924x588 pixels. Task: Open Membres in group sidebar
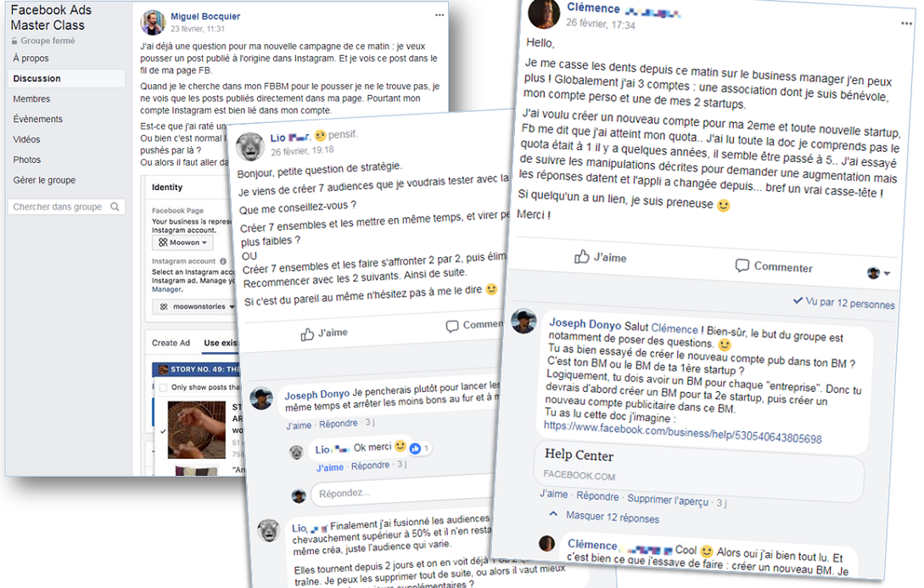tap(32, 99)
